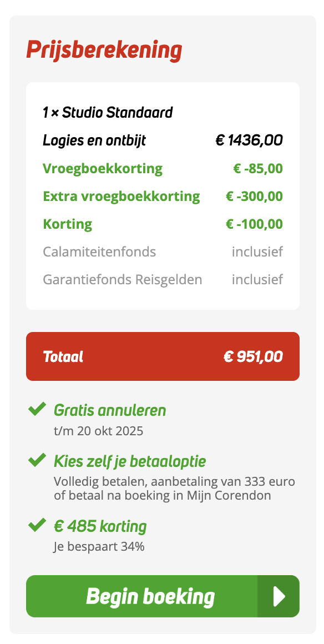Select the checkmark beside Kies zelf je betaaloptie
Viewport: 324px width, 644px height.
(36, 460)
